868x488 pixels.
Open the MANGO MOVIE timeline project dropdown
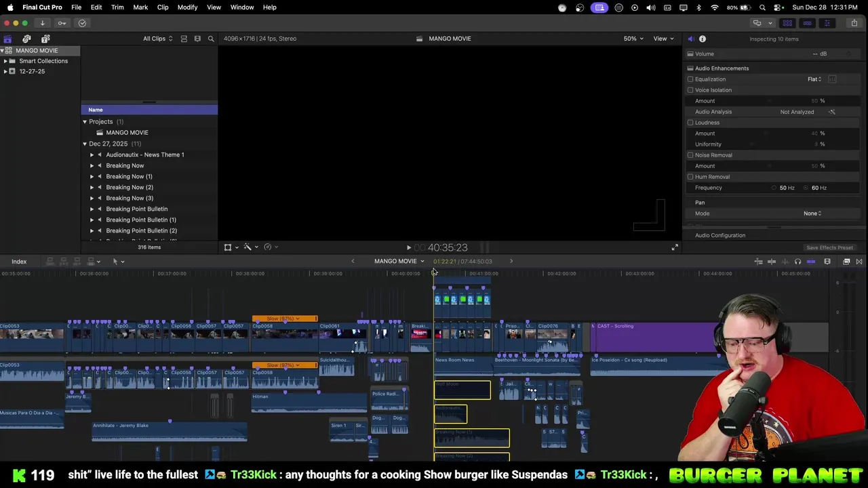pos(399,262)
